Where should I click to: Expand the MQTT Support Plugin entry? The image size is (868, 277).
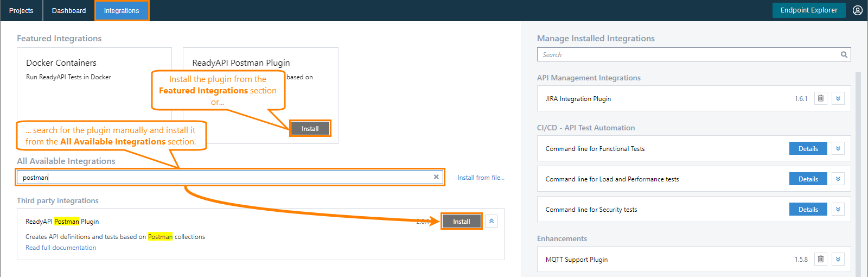tap(838, 259)
